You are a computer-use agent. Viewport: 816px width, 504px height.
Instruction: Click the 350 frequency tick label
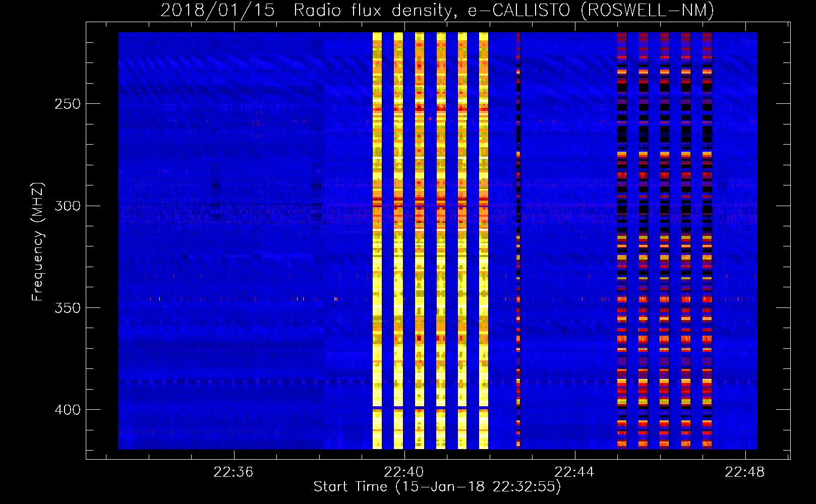[x=68, y=308]
